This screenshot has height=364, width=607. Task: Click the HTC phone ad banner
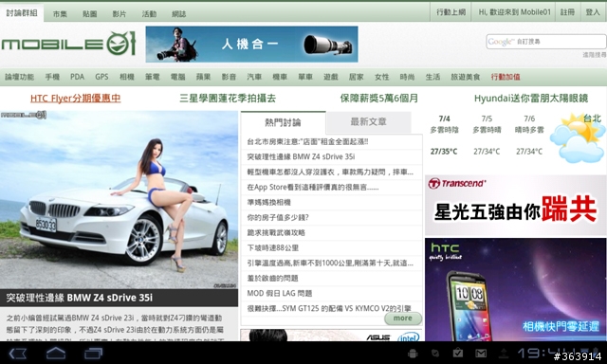pyautogui.click(x=516, y=289)
